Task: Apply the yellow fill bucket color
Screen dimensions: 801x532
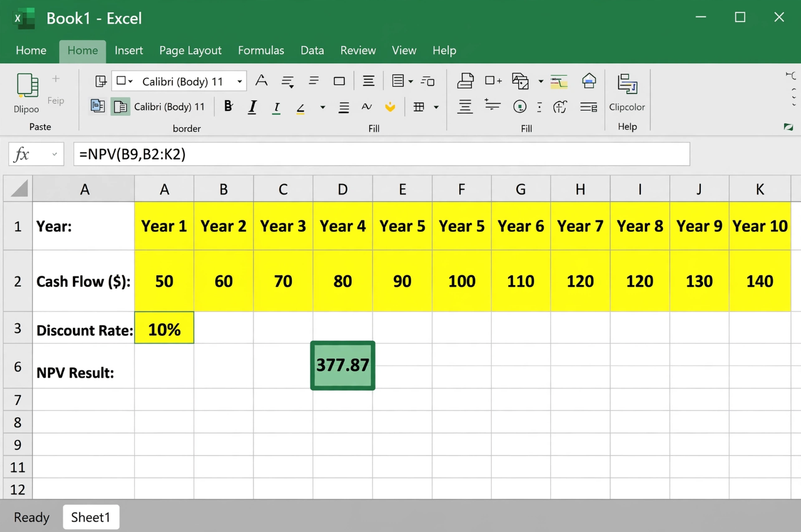Action: 390,106
